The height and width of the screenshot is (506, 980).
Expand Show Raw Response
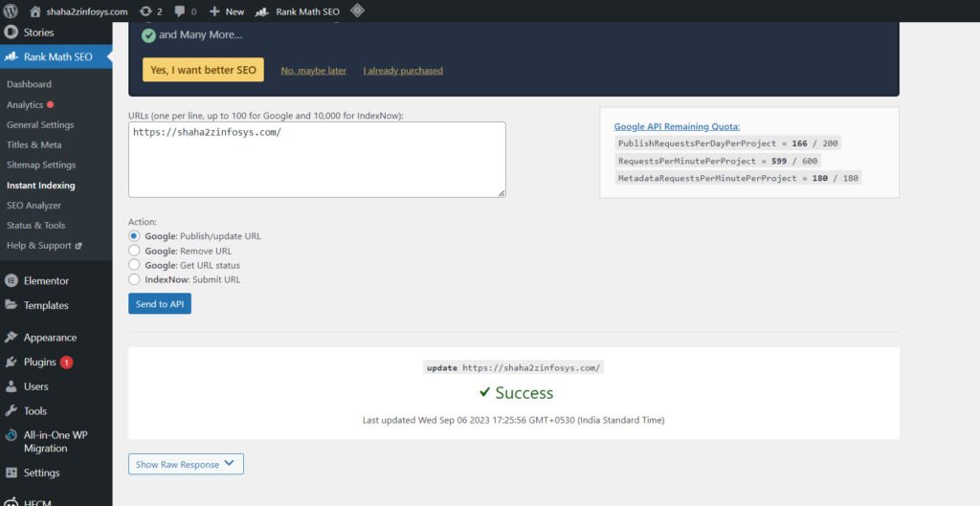tap(186, 464)
